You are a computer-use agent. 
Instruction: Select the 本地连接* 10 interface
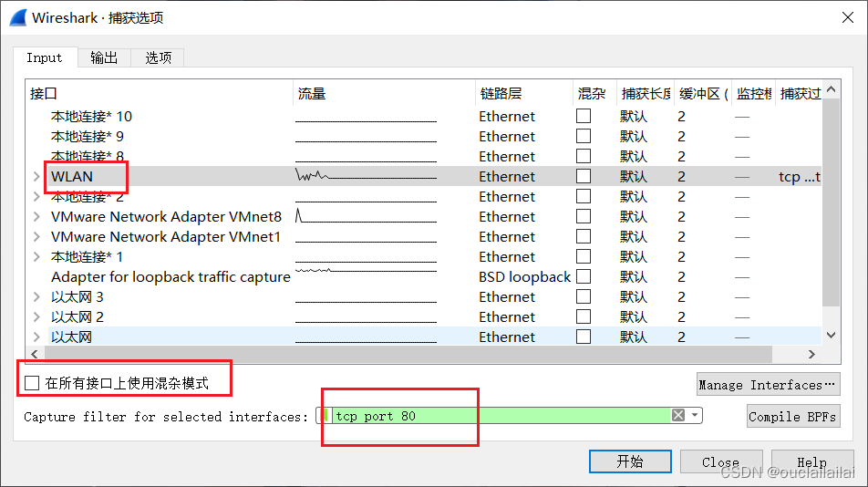tap(91, 116)
